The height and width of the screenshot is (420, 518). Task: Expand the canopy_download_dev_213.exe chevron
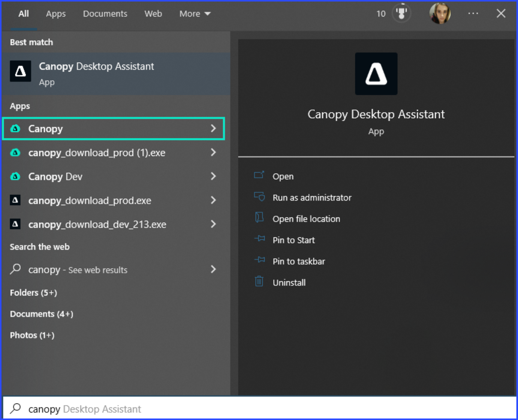pos(213,224)
